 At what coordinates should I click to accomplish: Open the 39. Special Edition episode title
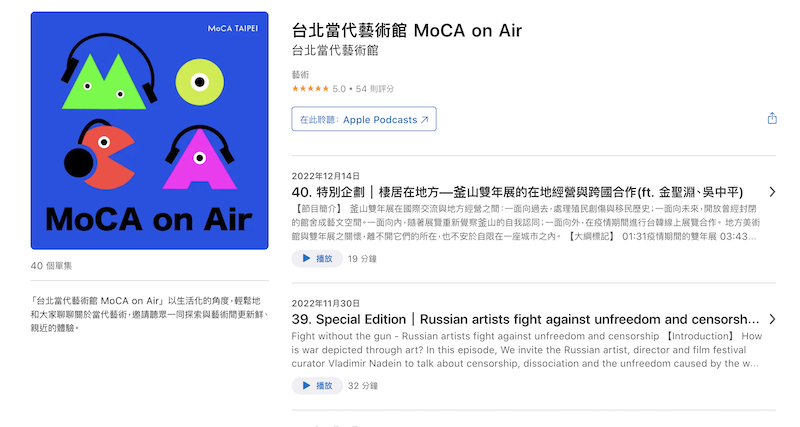pyautogui.click(x=526, y=319)
